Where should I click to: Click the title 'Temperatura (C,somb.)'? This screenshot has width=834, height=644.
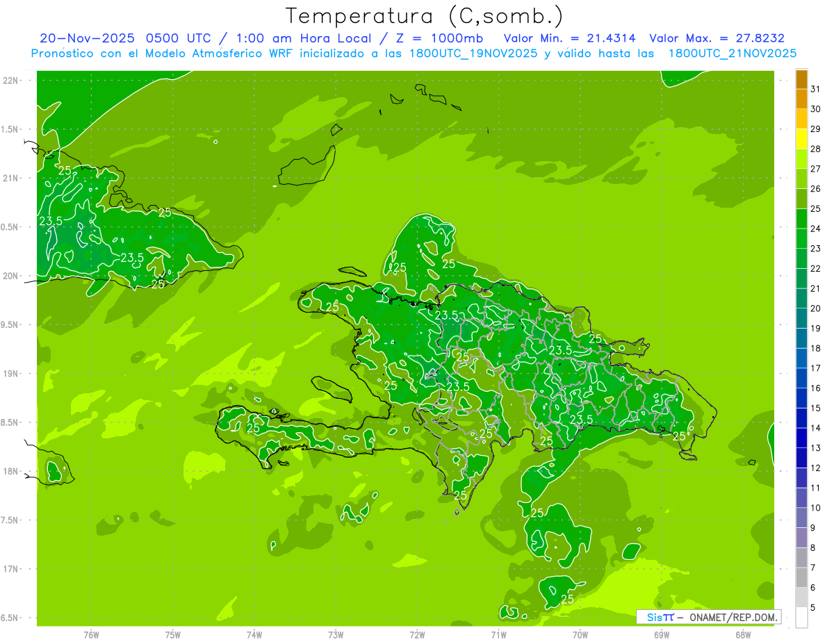click(424, 16)
